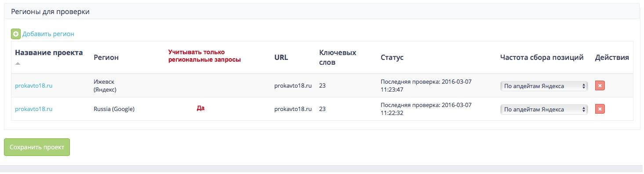The image size is (644, 174).
Task: Delete the Russia (Google) region row
Action: click(x=600, y=109)
